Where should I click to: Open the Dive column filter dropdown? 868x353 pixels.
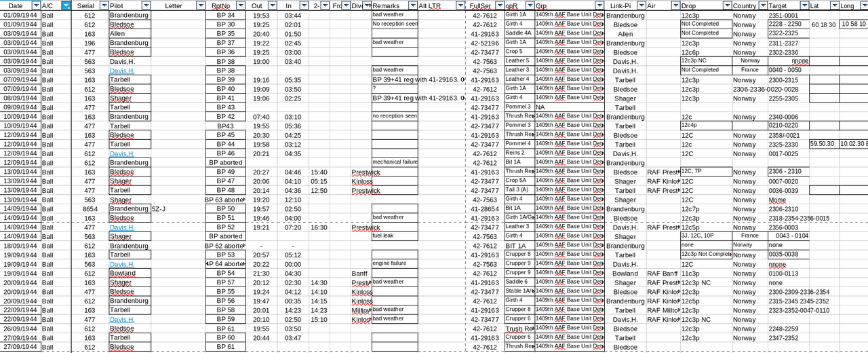[x=367, y=5]
